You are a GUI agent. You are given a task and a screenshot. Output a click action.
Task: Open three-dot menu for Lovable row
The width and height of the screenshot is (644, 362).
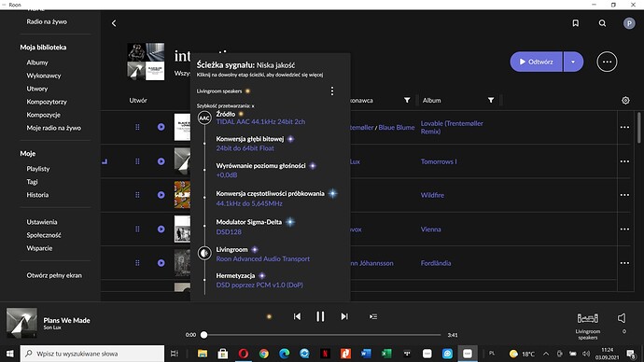pyautogui.click(x=624, y=127)
